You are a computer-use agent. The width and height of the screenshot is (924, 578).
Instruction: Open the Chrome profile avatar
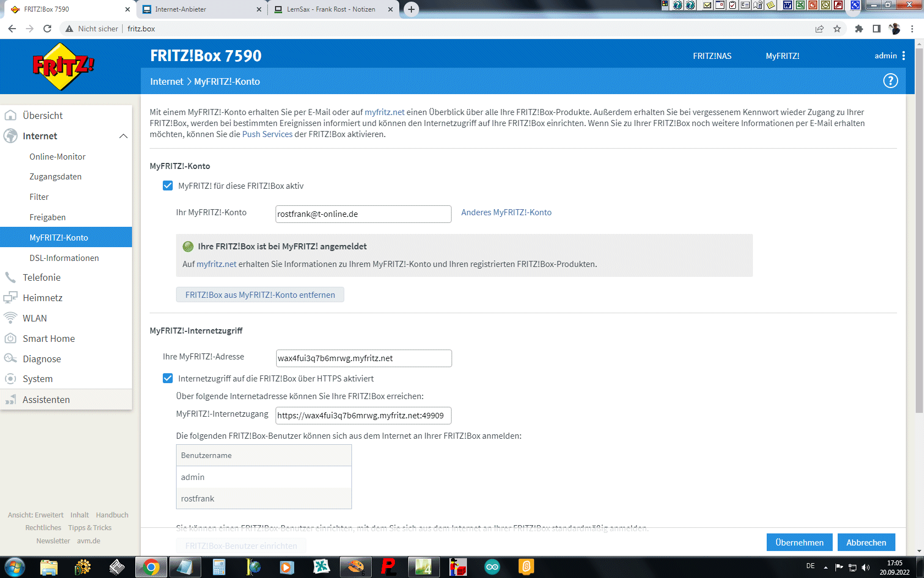894,29
